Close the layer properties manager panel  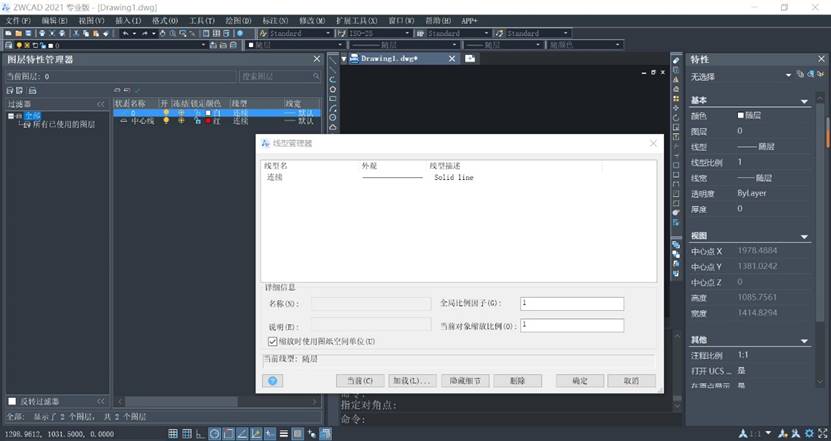(317, 60)
